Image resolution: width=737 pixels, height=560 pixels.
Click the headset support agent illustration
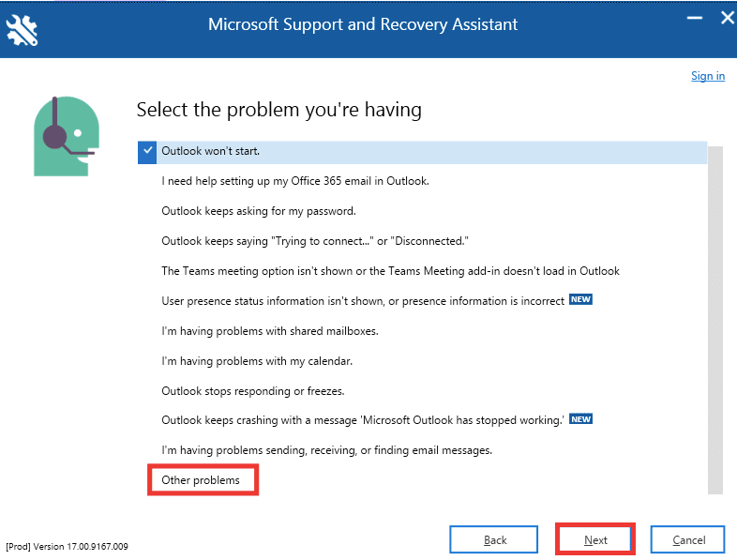[x=67, y=136]
